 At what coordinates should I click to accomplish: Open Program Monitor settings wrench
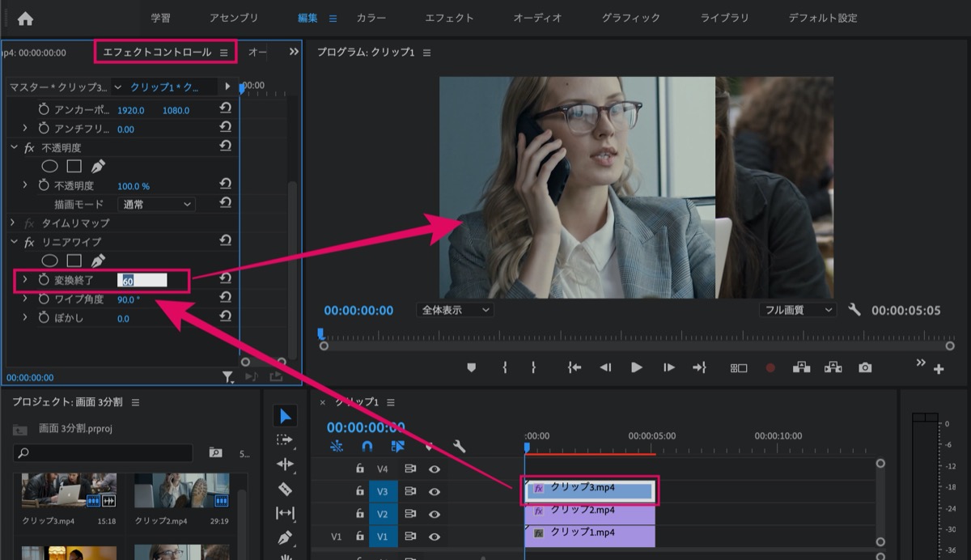point(854,310)
